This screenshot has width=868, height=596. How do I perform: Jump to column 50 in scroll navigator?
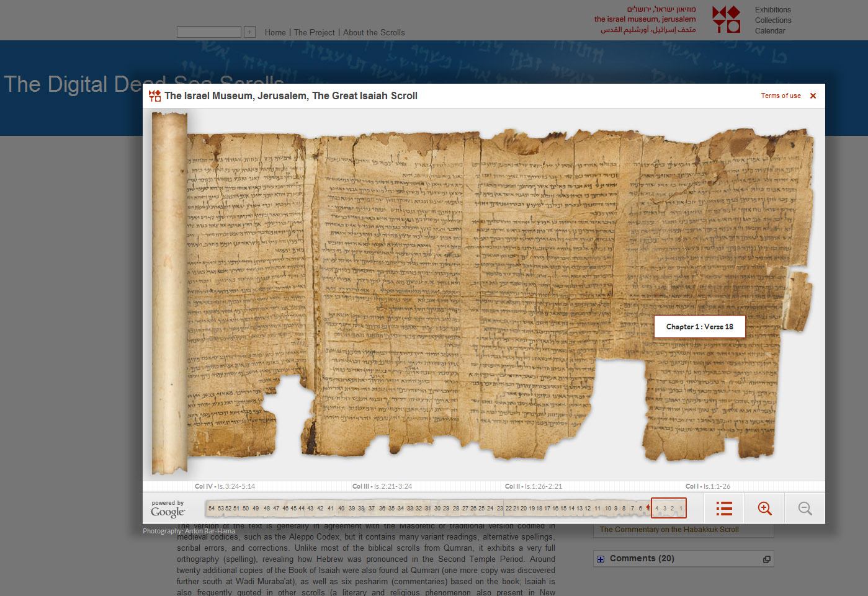pyautogui.click(x=246, y=509)
